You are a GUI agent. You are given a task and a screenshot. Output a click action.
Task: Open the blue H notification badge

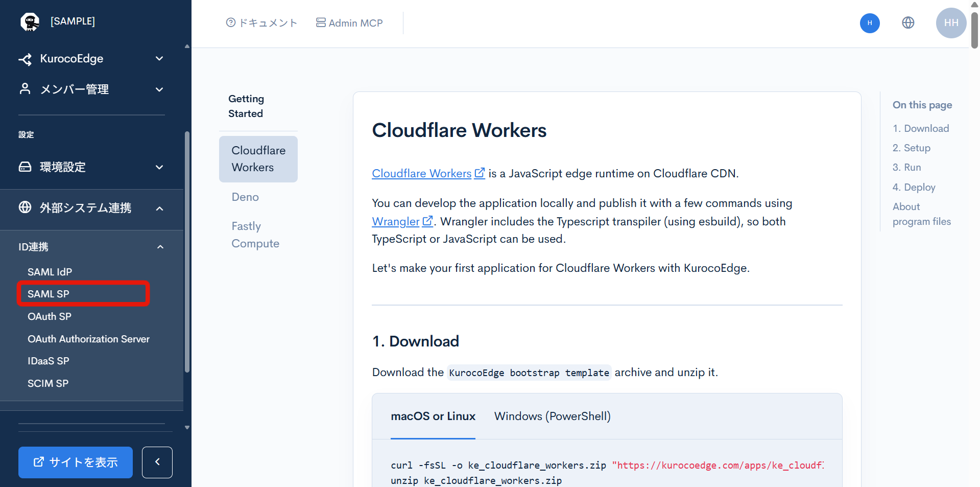pos(870,23)
